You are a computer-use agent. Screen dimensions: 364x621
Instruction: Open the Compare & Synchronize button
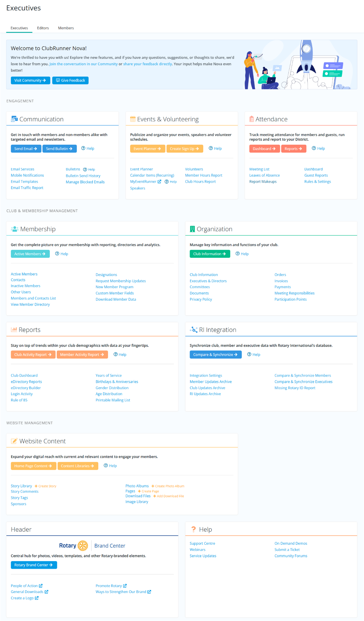coord(216,354)
